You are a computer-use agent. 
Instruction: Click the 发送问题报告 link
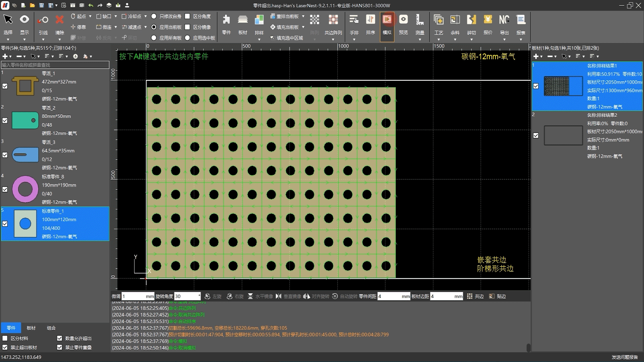click(x=625, y=357)
